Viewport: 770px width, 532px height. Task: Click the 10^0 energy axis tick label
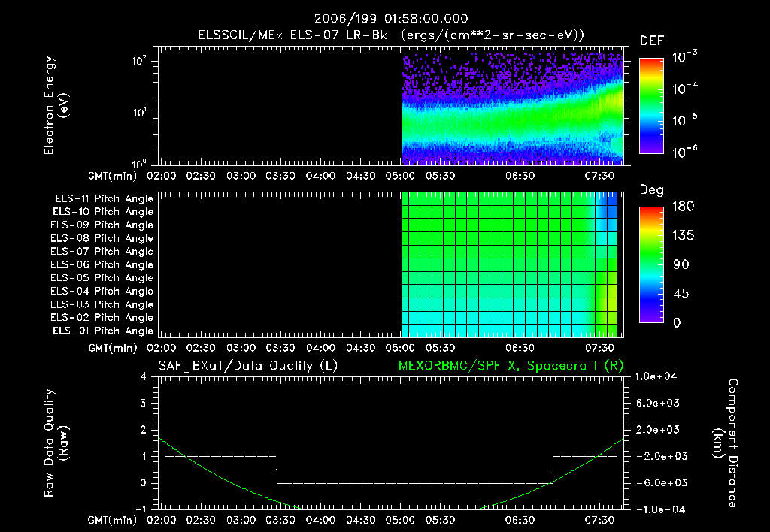pos(139,163)
